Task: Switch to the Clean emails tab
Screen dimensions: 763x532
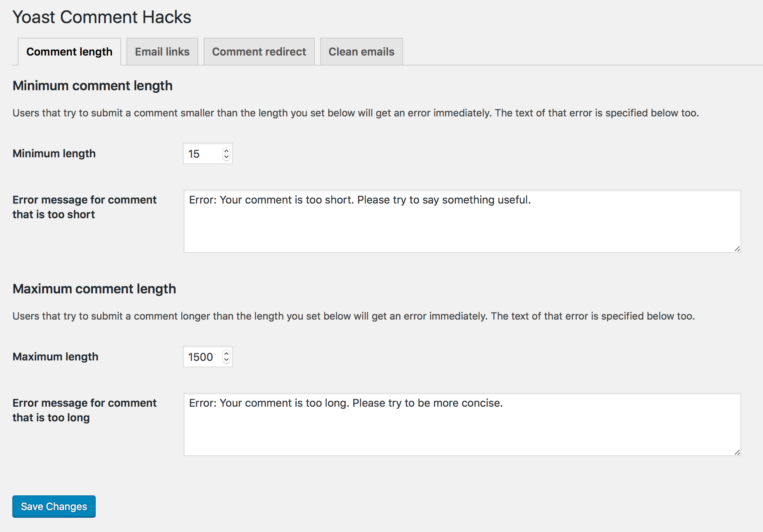Action: (x=361, y=52)
